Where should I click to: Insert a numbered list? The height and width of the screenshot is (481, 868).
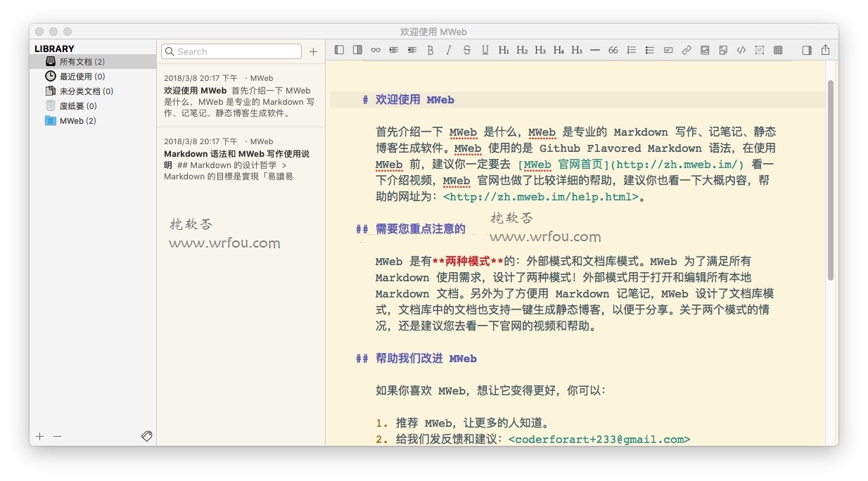(x=632, y=50)
